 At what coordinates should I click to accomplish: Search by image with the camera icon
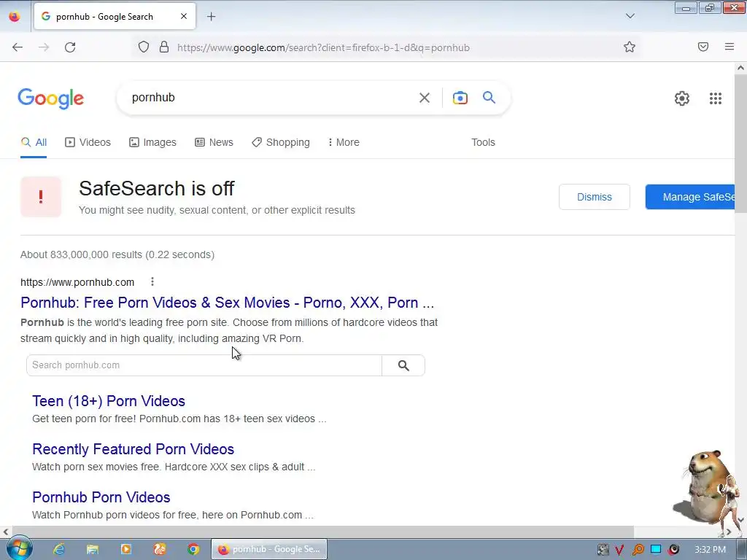[460, 98]
